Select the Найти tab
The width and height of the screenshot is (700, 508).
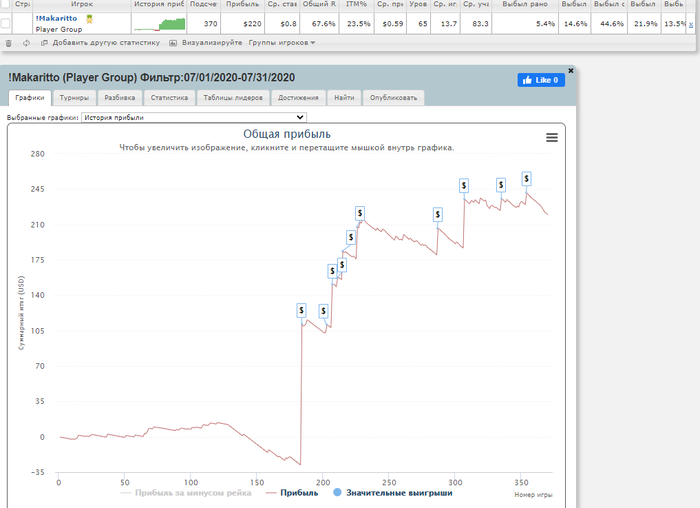click(x=344, y=98)
